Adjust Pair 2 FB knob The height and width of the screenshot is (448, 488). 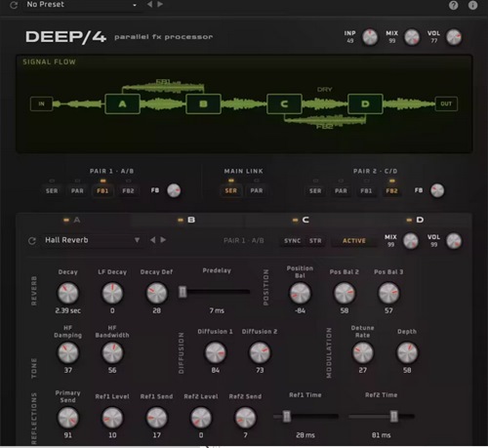[x=437, y=190]
